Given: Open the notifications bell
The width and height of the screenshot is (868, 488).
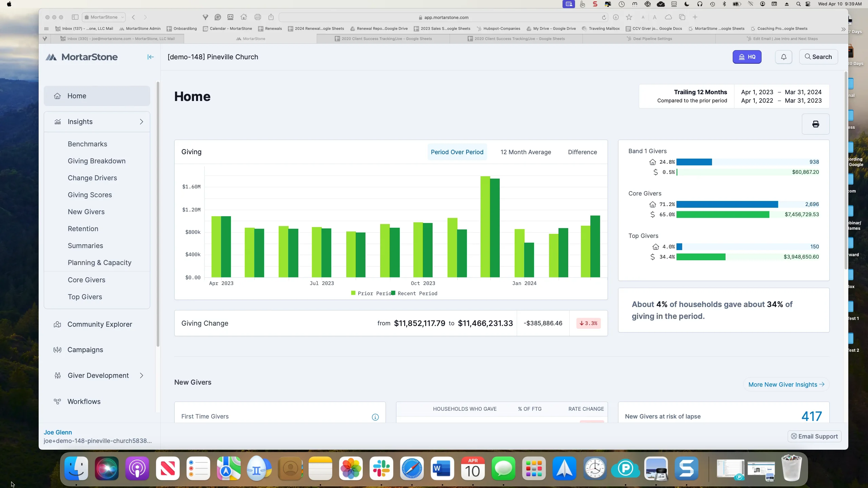Looking at the screenshot, I should 784,57.
